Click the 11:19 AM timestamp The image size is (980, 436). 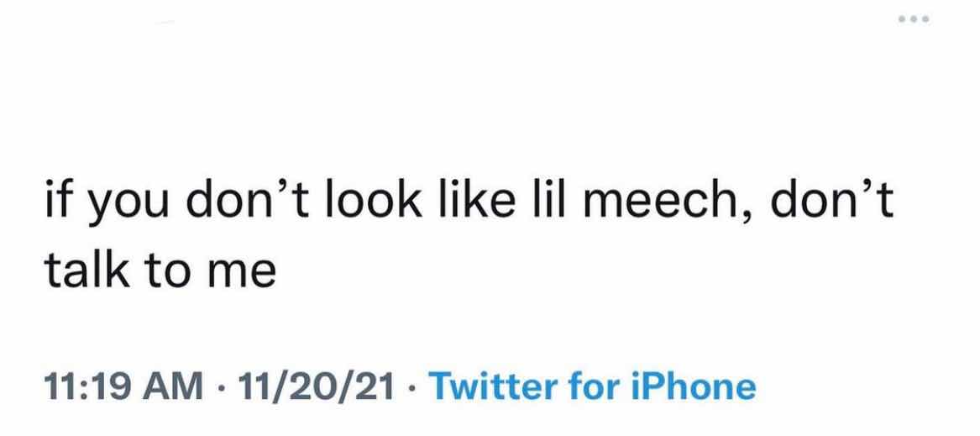coord(123,386)
